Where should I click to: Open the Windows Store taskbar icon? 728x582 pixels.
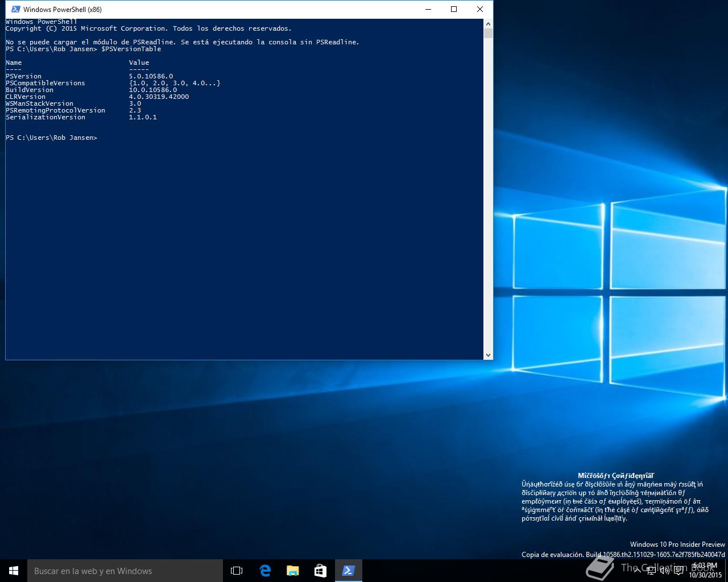point(320,571)
